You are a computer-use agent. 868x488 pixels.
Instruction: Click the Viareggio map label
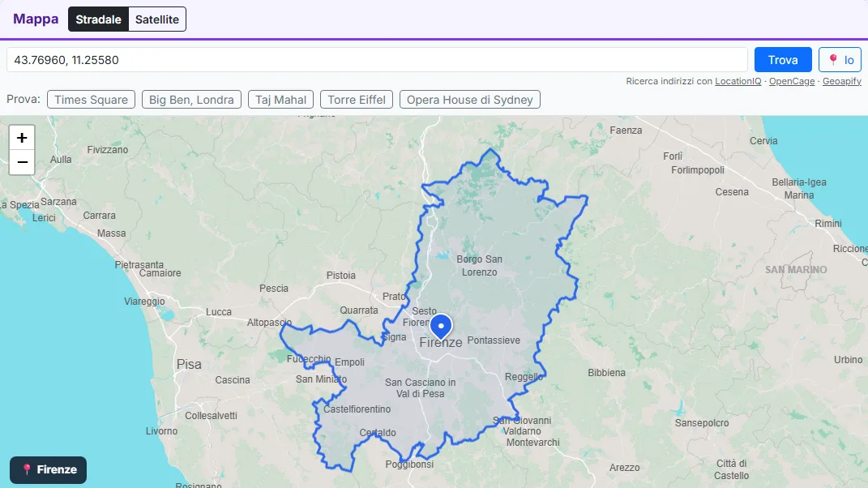(144, 302)
